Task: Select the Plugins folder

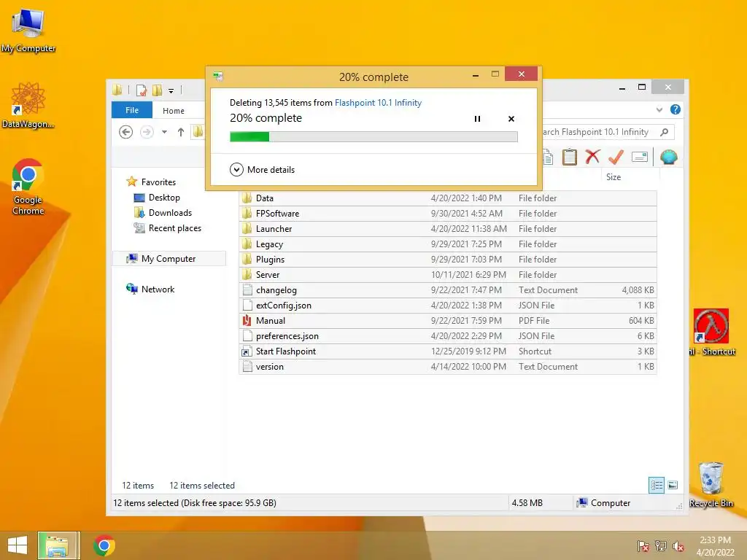Action: 447,259
